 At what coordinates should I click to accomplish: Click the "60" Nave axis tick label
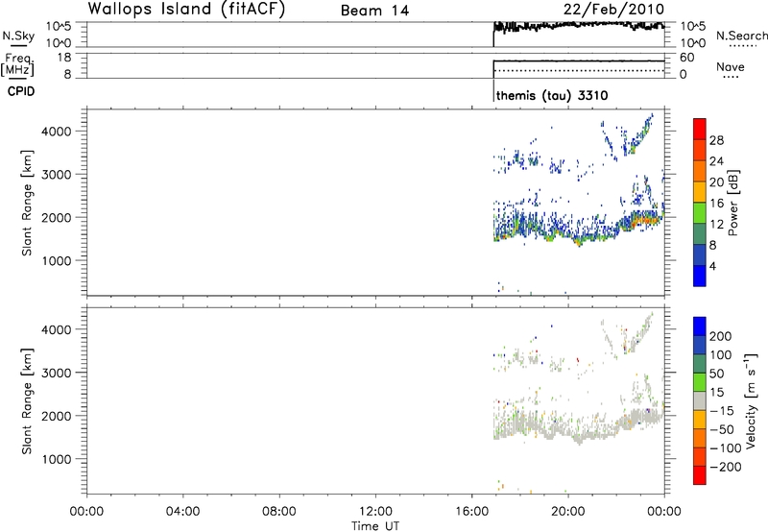686,58
